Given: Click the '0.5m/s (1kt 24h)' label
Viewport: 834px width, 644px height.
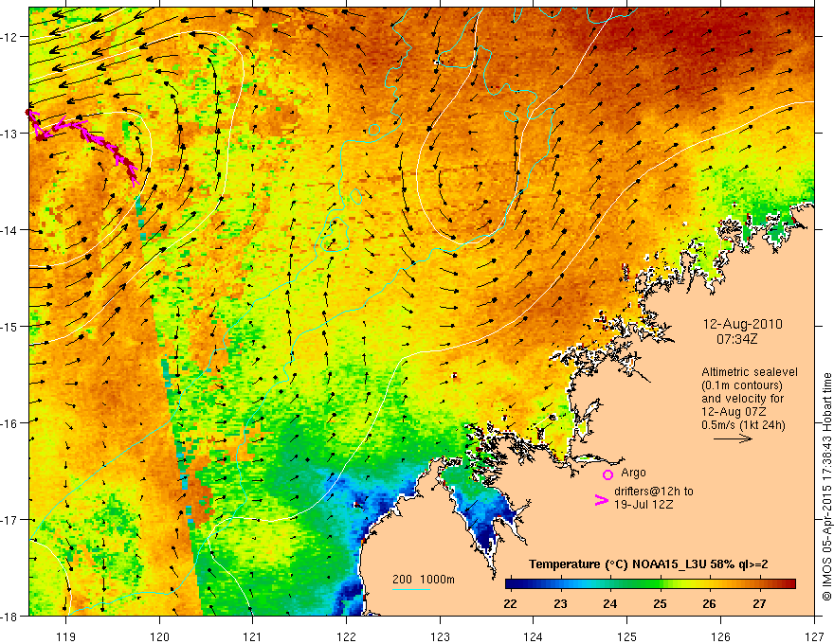Looking at the screenshot, I should (743, 425).
